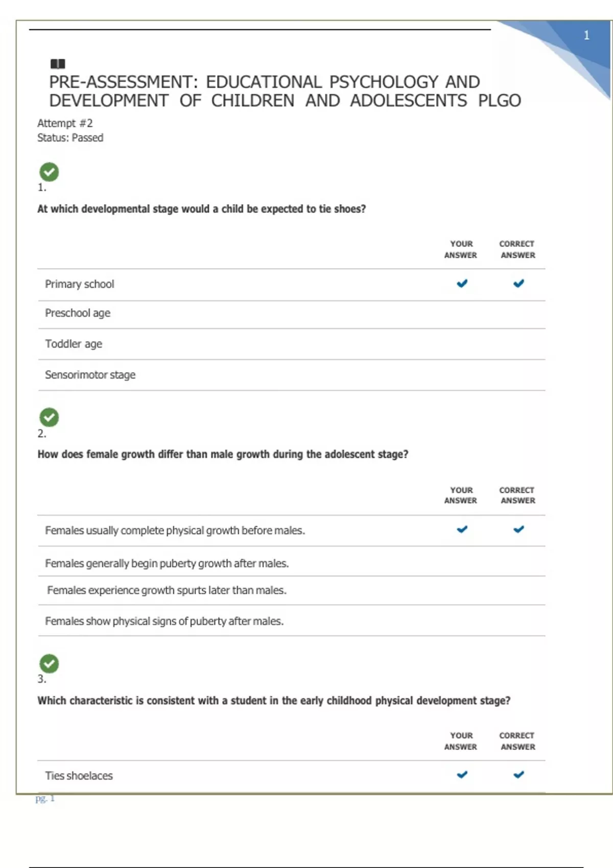Click Your Answer checkmark for Females complete growth

click(x=462, y=529)
